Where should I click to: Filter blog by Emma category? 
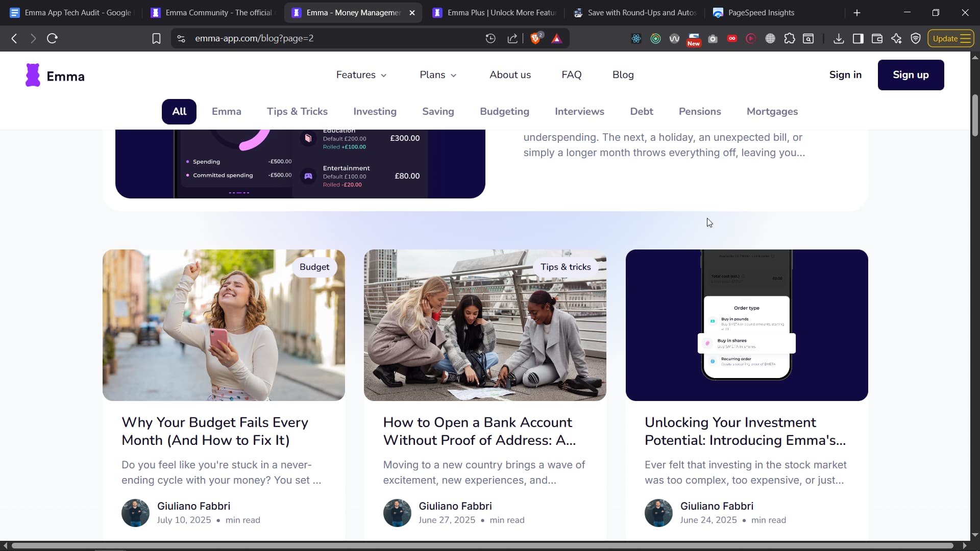pyautogui.click(x=227, y=112)
